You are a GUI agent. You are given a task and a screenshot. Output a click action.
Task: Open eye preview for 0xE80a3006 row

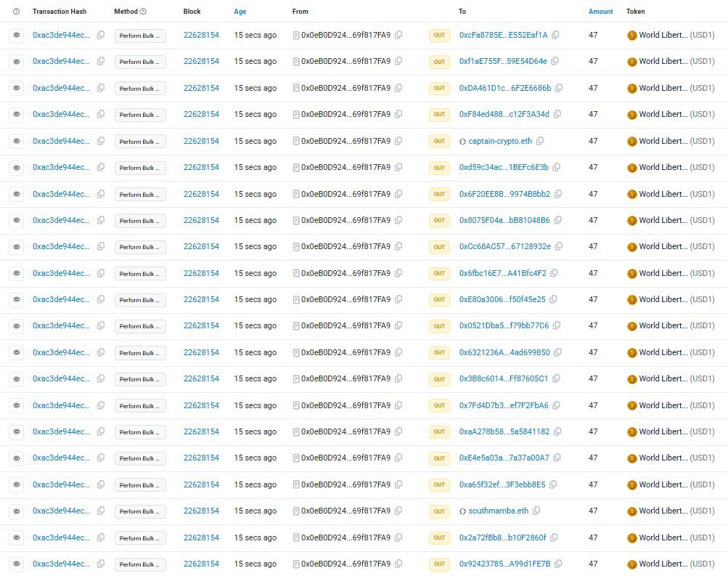click(x=16, y=299)
